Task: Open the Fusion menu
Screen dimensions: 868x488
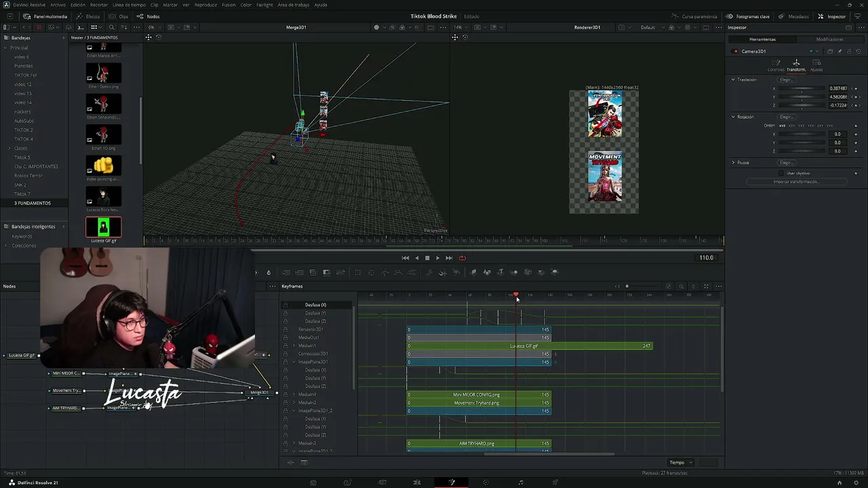Action: pos(229,5)
